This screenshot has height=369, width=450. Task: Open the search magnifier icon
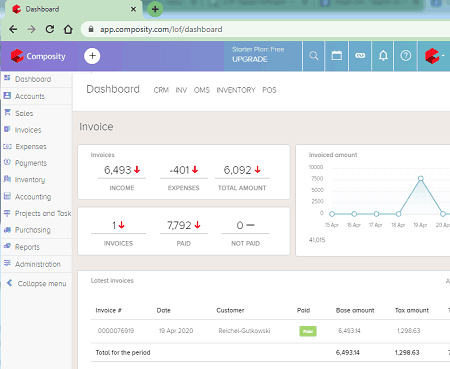click(313, 56)
